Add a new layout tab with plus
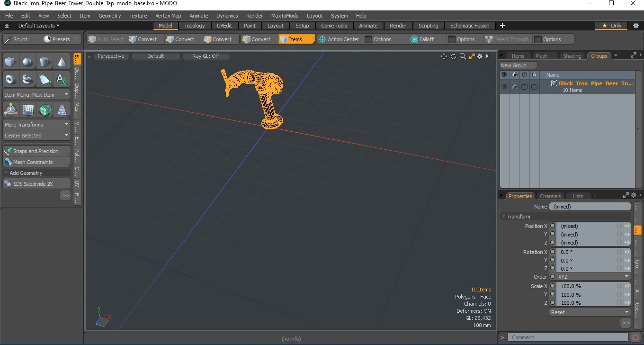644x345 pixels. point(502,26)
